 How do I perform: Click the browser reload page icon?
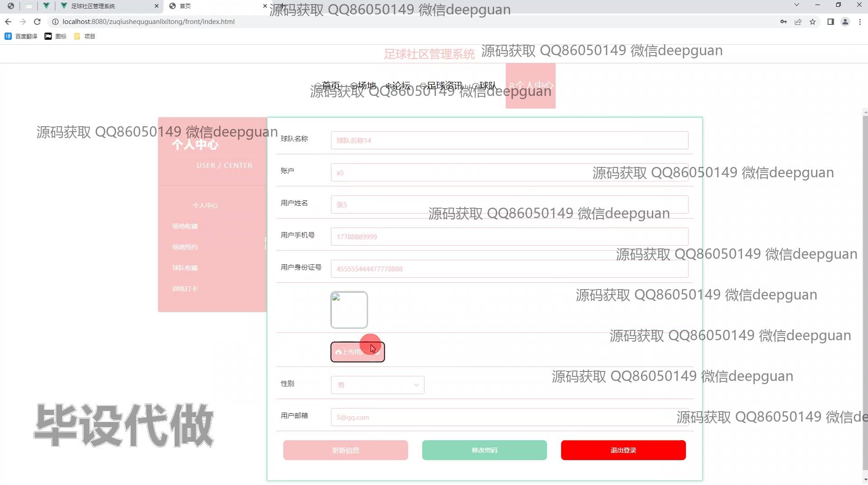coord(38,22)
